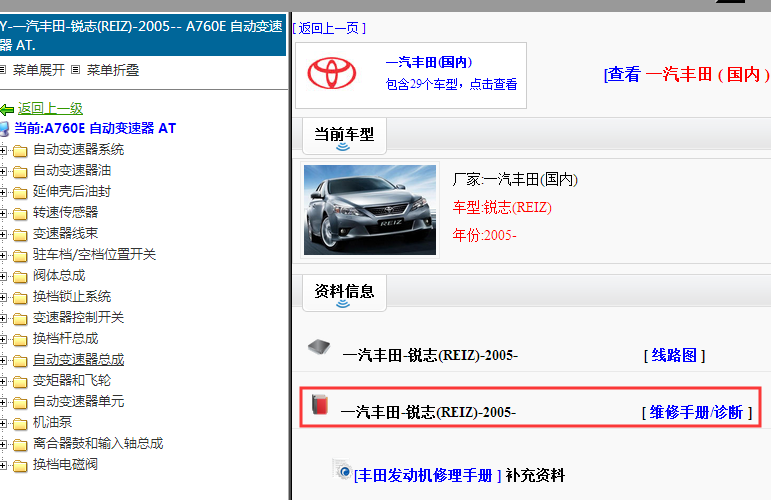The image size is (771, 500).
Task: Click 菜单展开 to expand all menus
Action: pyautogui.click(x=38, y=70)
